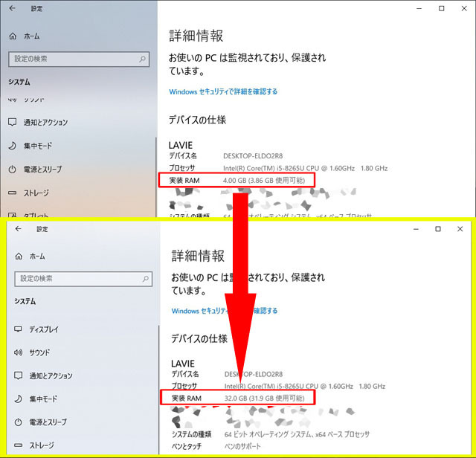Select 集中モード in the upper window sidebar
Viewport: 476px width, 458px height.
pos(30,146)
